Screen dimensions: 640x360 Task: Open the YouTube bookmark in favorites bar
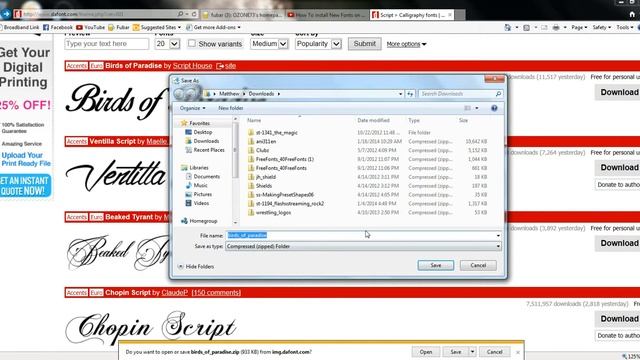tap(90, 27)
